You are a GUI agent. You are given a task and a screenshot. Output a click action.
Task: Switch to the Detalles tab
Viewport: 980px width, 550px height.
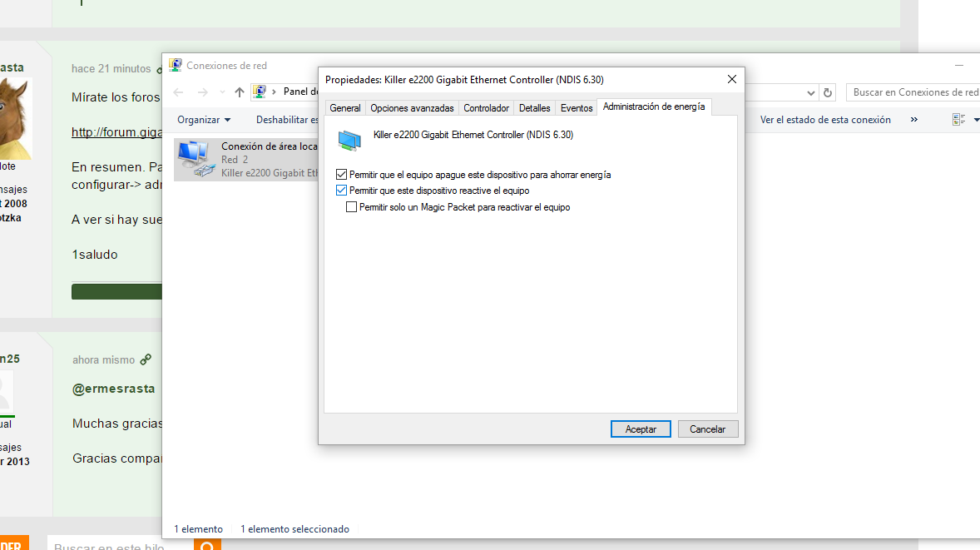click(x=534, y=108)
